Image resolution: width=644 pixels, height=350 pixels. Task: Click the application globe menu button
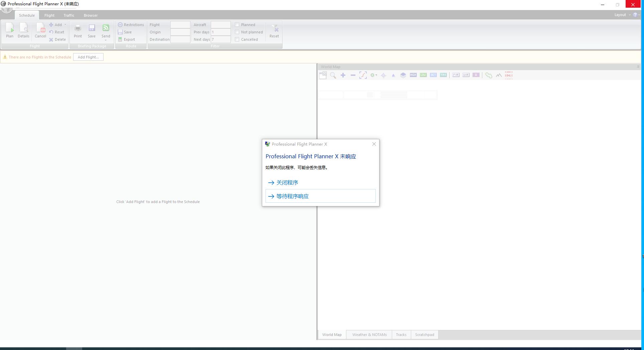click(x=7, y=10)
